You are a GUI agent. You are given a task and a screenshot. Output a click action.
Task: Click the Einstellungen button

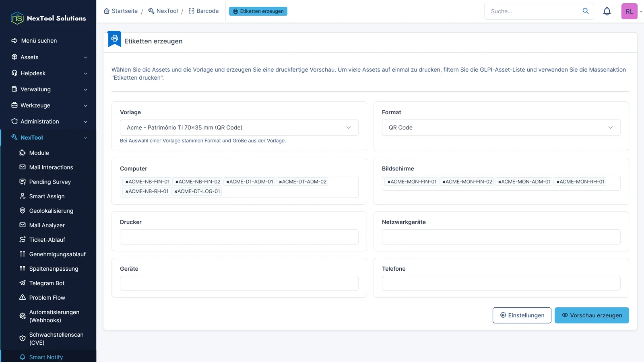click(522, 315)
